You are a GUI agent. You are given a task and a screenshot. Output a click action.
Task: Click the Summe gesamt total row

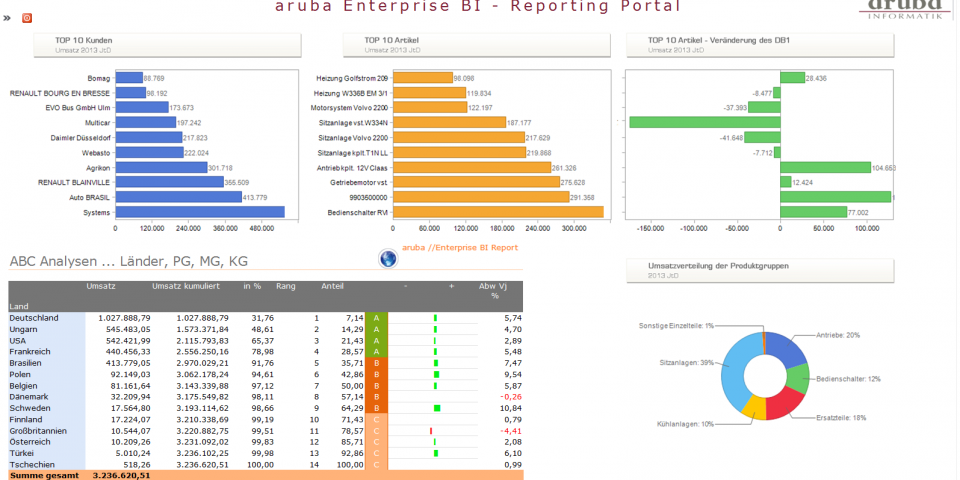pos(266,475)
